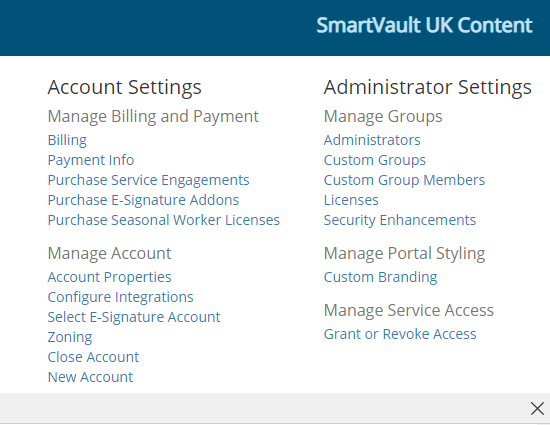The width and height of the screenshot is (550, 425).
Task: Manage Custom Groups
Action: pyautogui.click(x=375, y=160)
